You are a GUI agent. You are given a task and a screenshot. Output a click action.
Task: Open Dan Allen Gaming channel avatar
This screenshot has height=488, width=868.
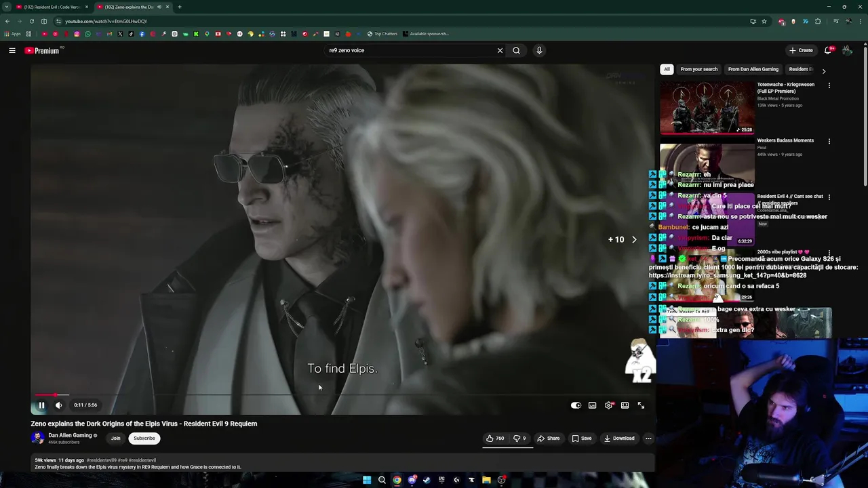point(37,439)
